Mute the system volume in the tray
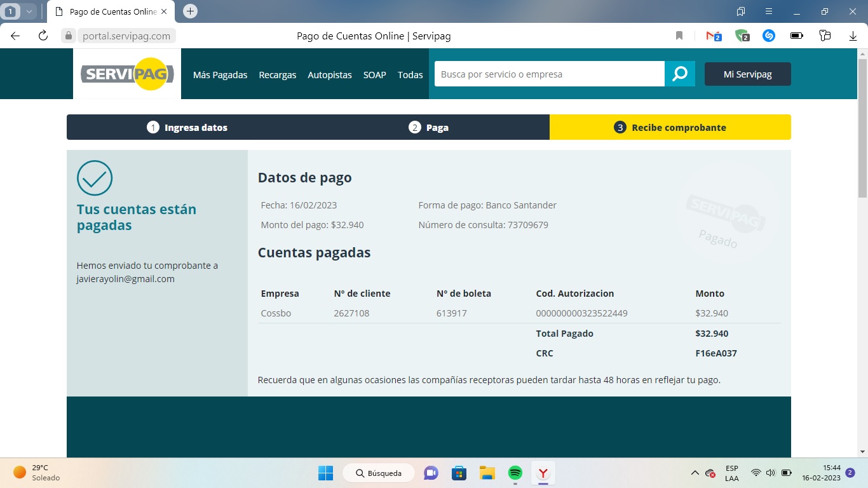 pyautogui.click(x=770, y=473)
